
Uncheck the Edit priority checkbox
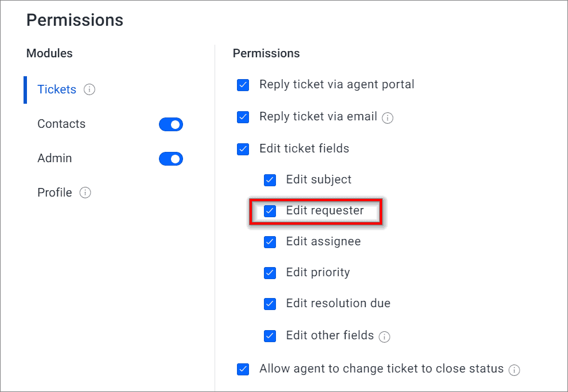pyautogui.click(x=270, y=273)
